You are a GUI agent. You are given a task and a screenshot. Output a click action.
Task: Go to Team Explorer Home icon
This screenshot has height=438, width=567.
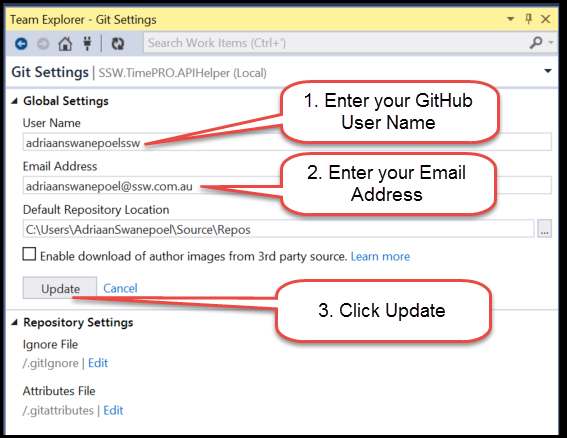[65, 44]
